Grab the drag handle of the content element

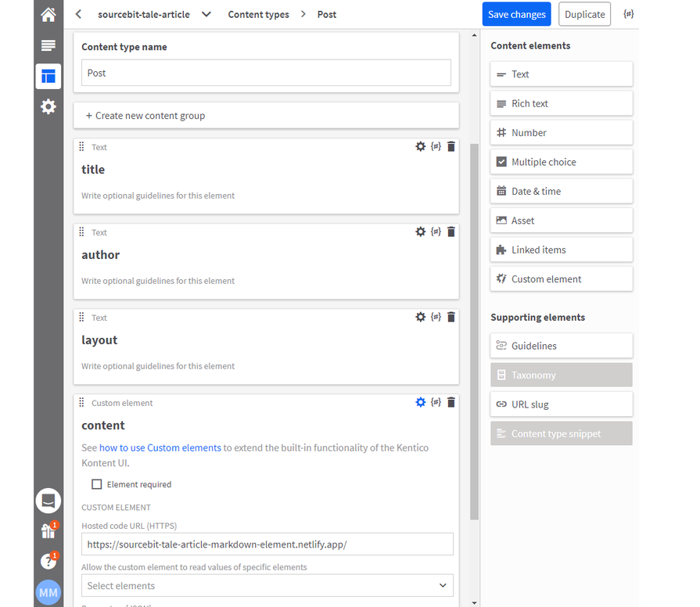(x=81, y=403)
